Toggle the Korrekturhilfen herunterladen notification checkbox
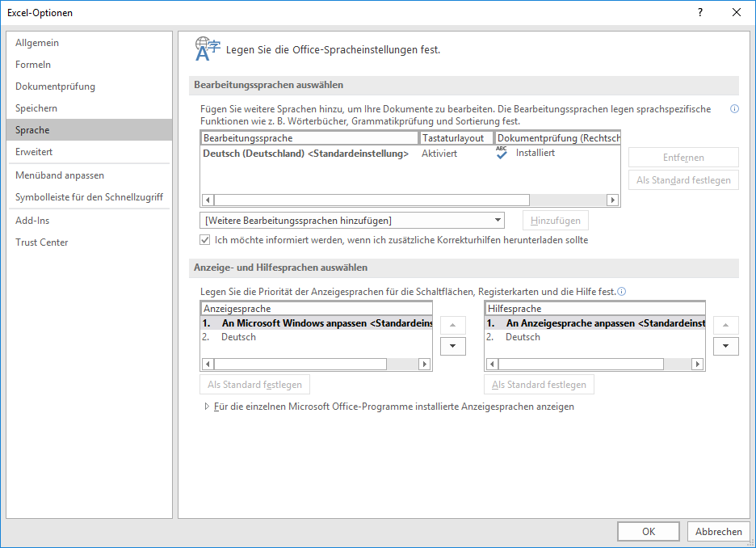Image resolution: width=756 pixels, height=548 pixels. click(205, 240)
